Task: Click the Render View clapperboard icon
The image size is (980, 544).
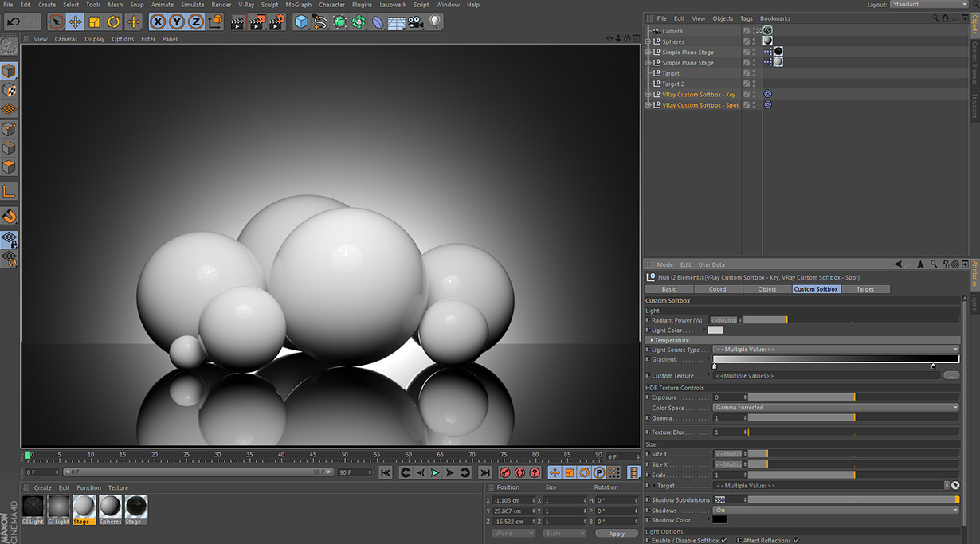Action: [x=238, y=22]
